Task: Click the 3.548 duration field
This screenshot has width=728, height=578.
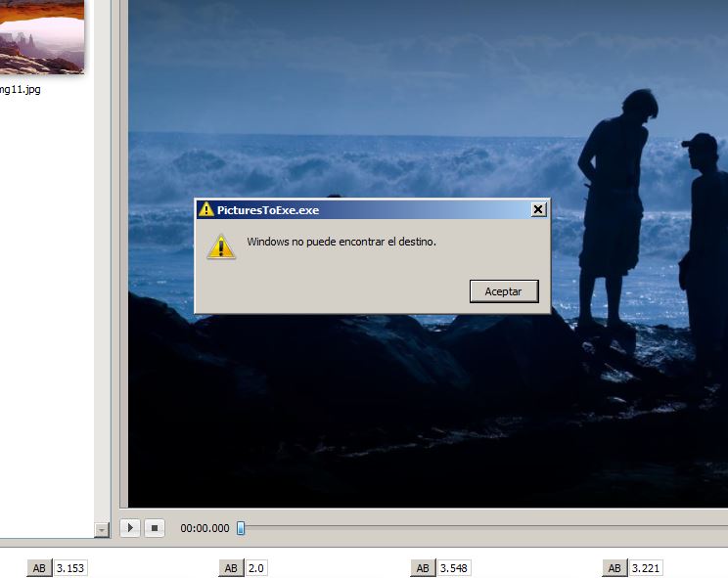Action: coord(453,568)
